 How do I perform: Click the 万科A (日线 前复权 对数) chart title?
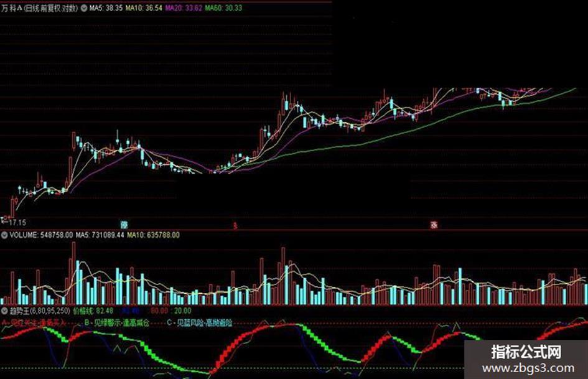click(x=39, y=8)
